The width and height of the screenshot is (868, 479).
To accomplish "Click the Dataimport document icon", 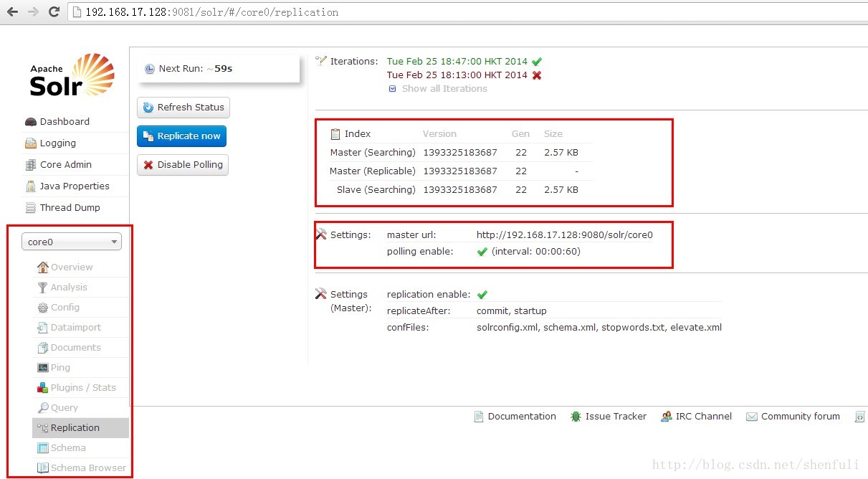I will (x=43, y=328).
